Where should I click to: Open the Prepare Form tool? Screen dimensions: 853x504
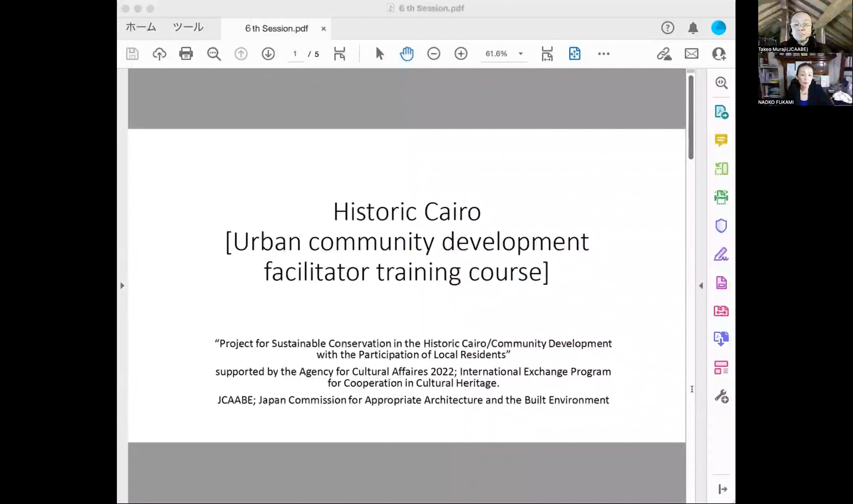coord(721,368)
